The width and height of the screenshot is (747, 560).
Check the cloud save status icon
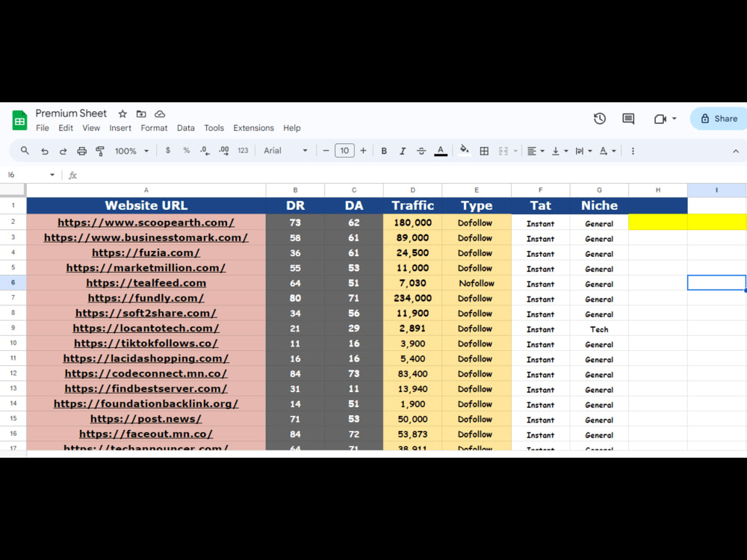[160, 113]
